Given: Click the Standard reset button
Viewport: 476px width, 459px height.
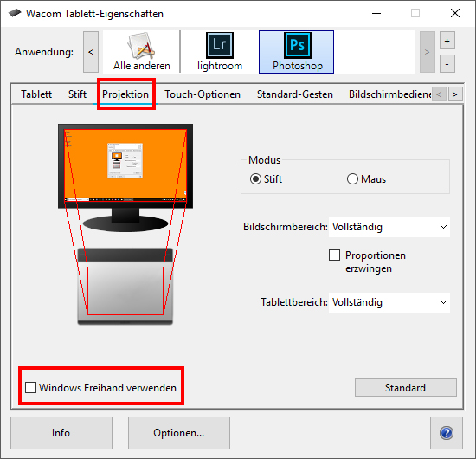Looking at the screenshot, I should (406, 388).
